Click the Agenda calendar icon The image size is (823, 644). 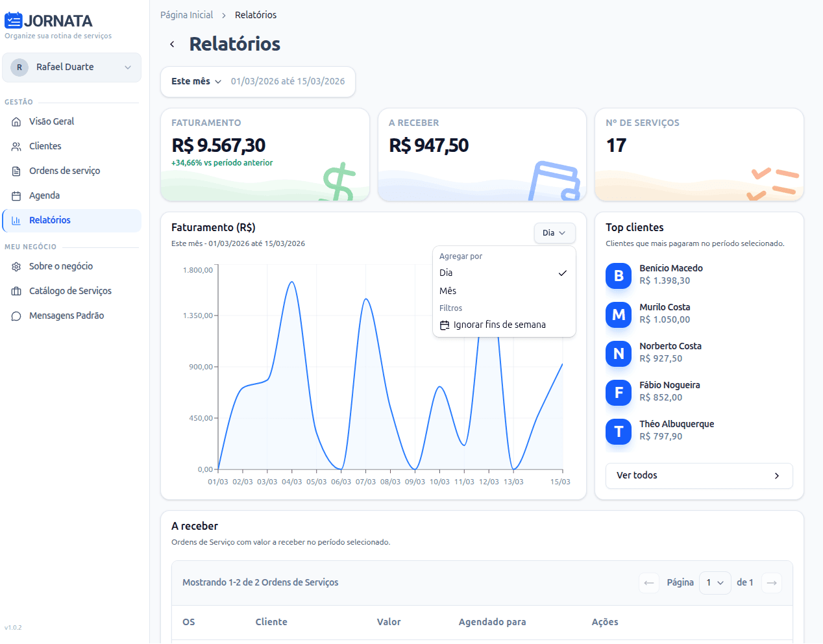point(16,196)
